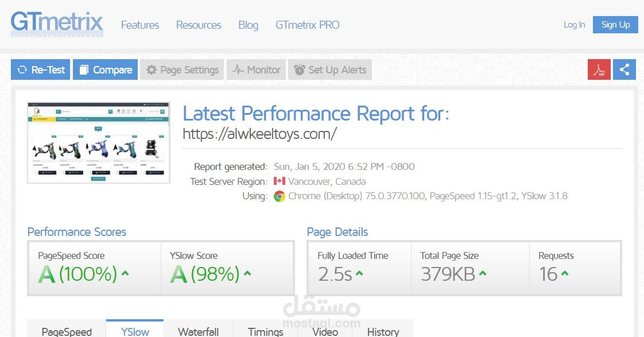
Task: Click the blue share icon
Action: tap(624, 69)
